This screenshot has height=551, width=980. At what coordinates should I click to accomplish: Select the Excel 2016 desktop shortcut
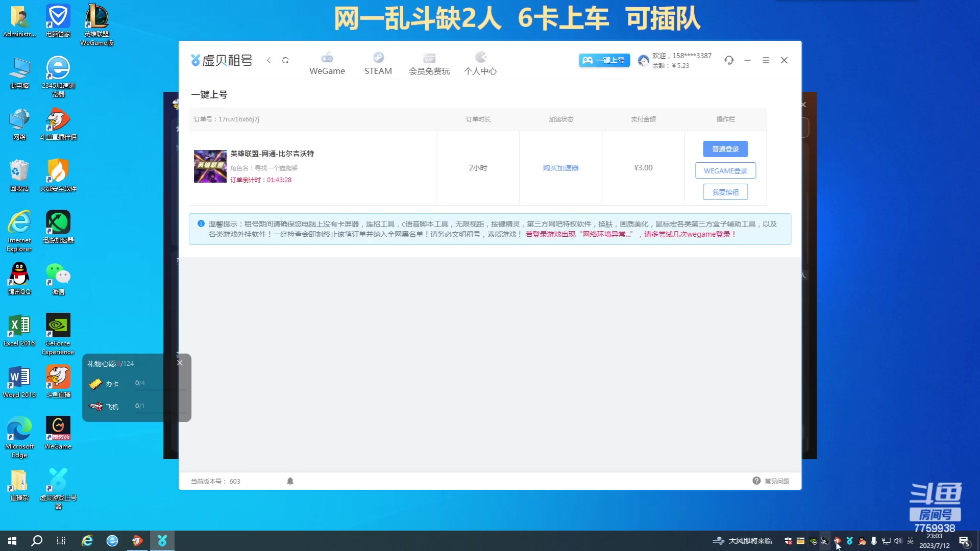[19, 330]
